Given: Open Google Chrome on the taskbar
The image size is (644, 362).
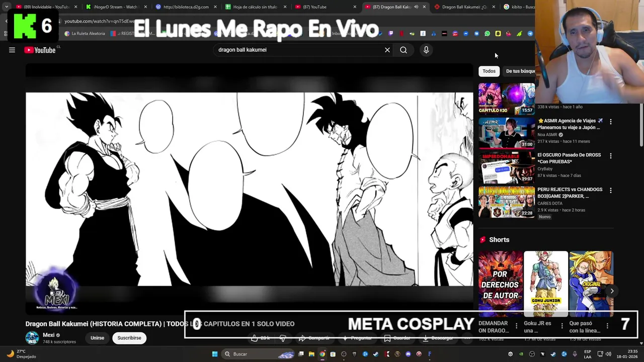Looking at the screenshot, I should click(323, 354).
